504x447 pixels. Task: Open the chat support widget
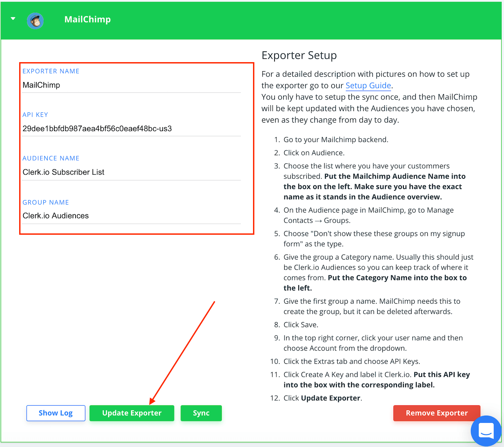[486, 431]
